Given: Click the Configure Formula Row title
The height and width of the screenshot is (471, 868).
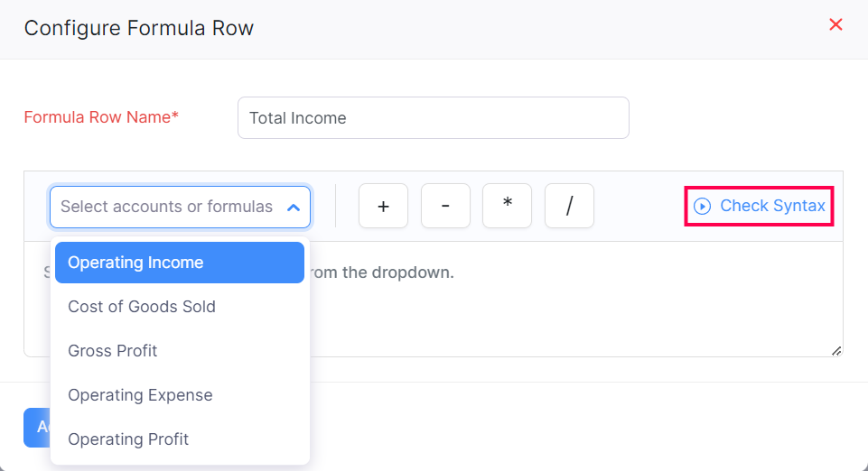Looking at the screenshot, I should pos(139,28).
